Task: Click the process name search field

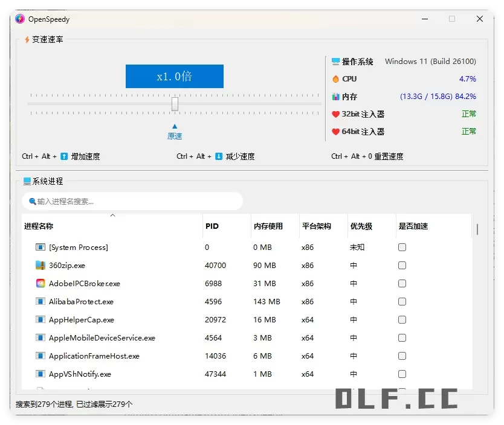Action: coord(133,200)
